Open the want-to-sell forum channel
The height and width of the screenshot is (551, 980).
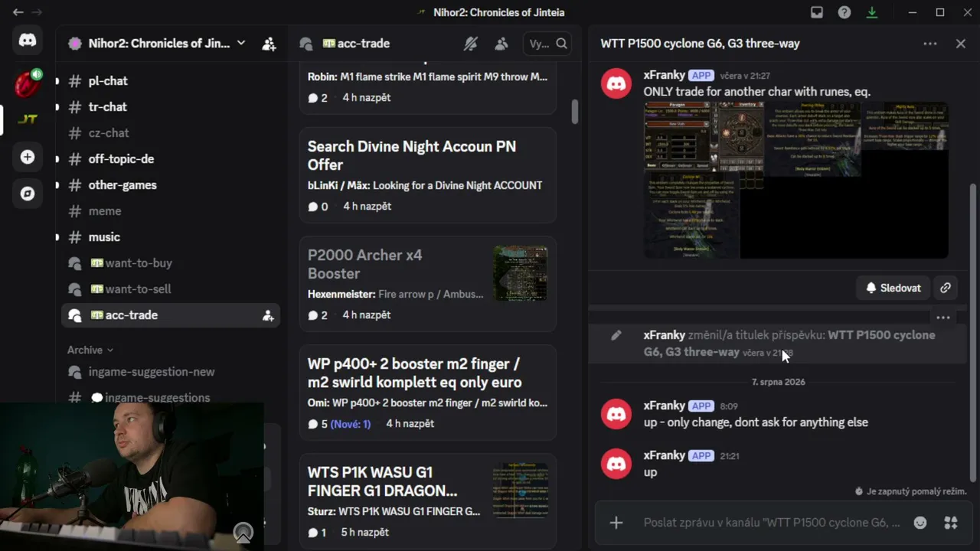[171, 289]
